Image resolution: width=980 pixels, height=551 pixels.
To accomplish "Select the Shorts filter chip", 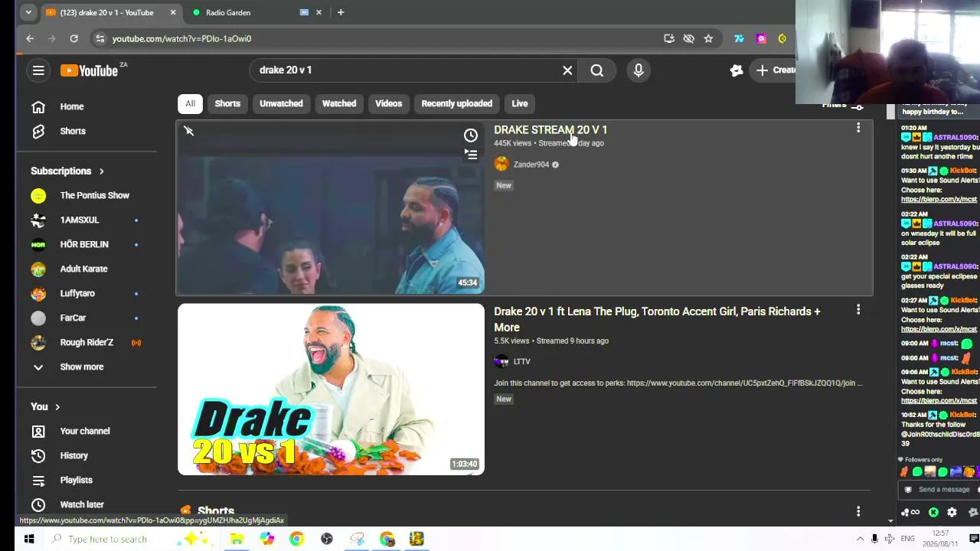I will click(x=227, y=103).
